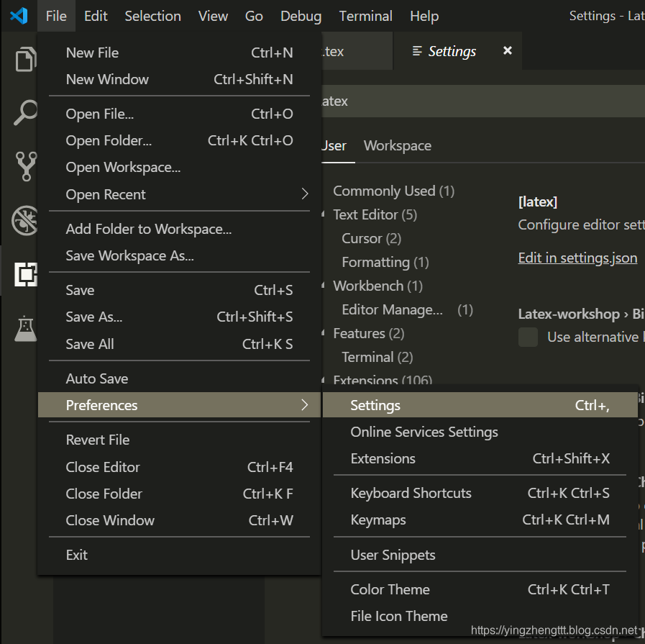Select Terminal (2) settings category
Screen dimensions: 645x644
pyautogui.click(x=378, y=357)
